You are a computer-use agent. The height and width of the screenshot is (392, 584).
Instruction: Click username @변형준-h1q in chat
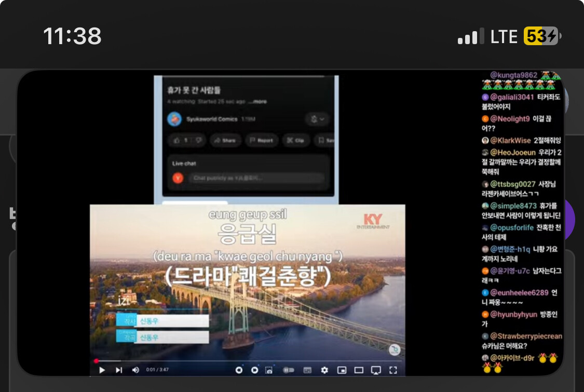click(x=510, y=249)
